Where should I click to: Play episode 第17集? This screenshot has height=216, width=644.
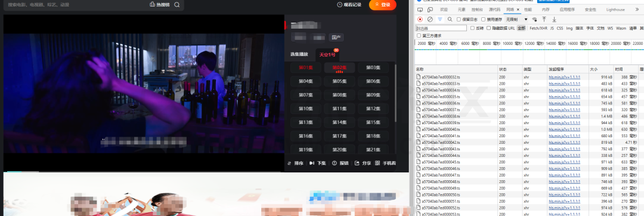tap(339, 136)
